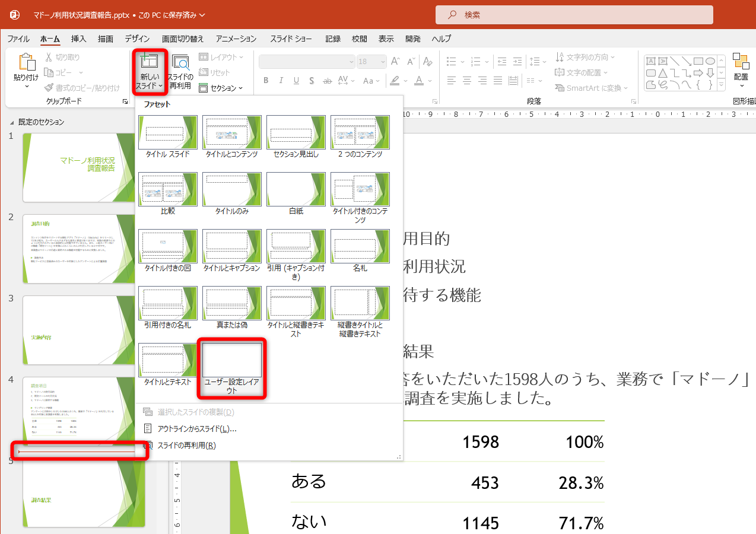The image size is (756, 534).
Task: Toggle Italic formatting
Action: (x=281, y=81)
